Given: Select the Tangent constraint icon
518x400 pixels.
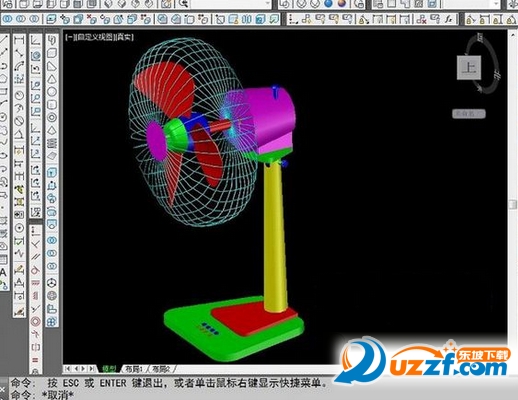Looking at the screenshot, I should click(36, 270).
